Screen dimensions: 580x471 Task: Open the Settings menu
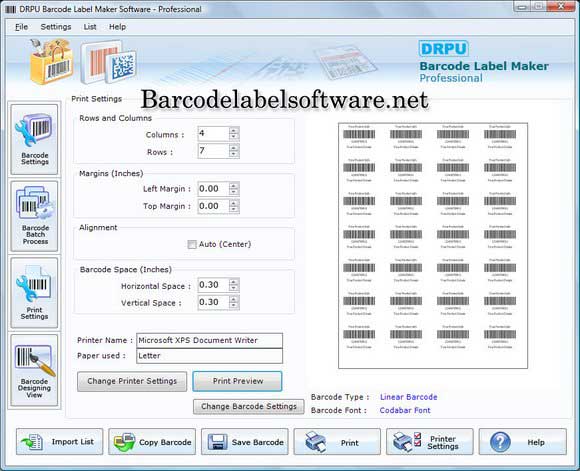56,27
